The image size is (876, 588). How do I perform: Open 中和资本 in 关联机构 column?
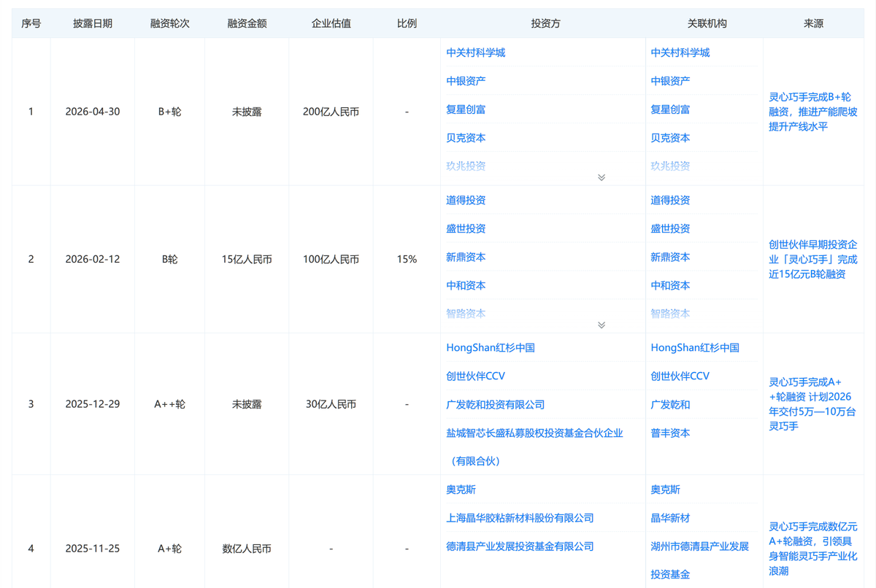coord(670,285)
